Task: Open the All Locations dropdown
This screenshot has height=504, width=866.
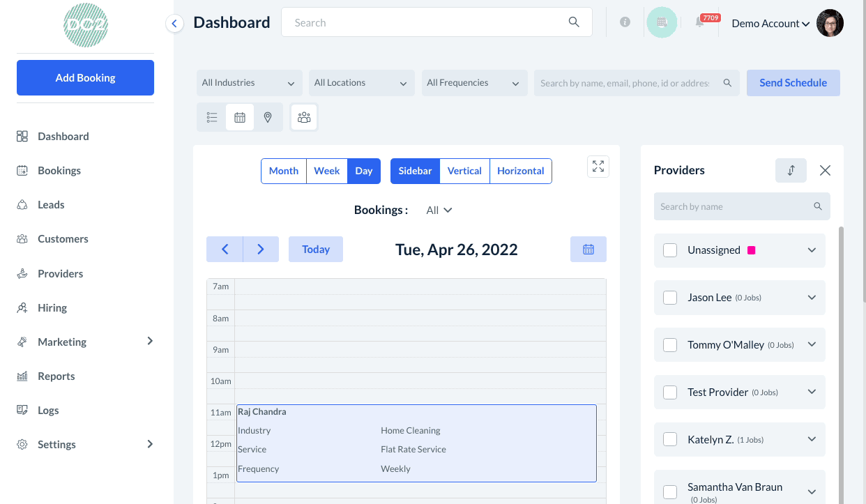Action: click(x=361, y=83)
